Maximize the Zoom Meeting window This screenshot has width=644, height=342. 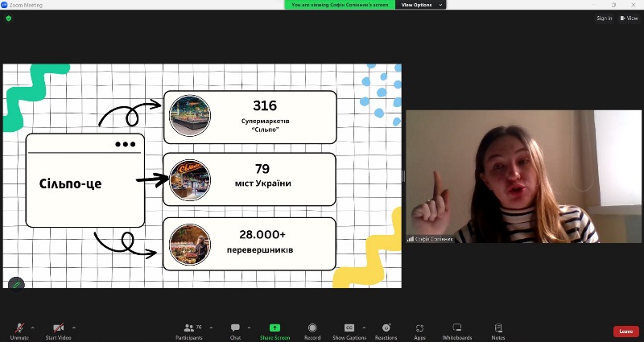click(x=613, y=5)
